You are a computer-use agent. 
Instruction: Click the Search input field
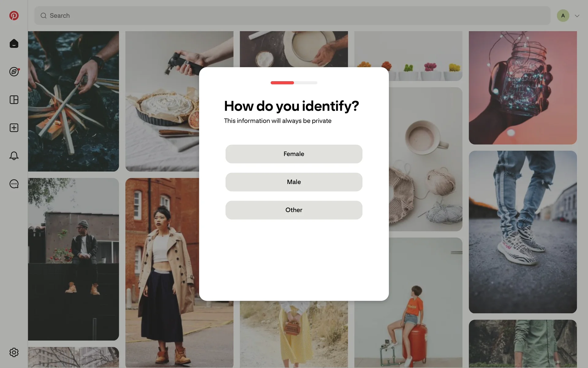[292, 16]
